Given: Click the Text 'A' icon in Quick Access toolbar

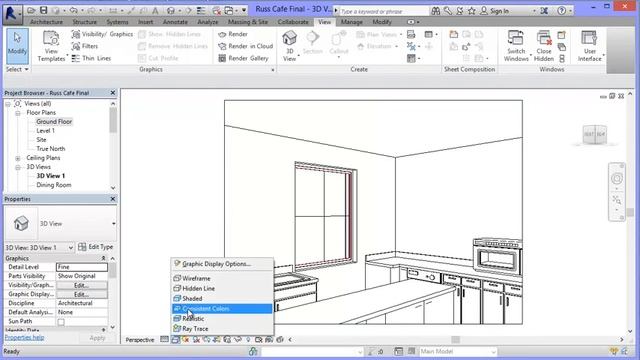Looking at the screenshot, I should (155, 11).
